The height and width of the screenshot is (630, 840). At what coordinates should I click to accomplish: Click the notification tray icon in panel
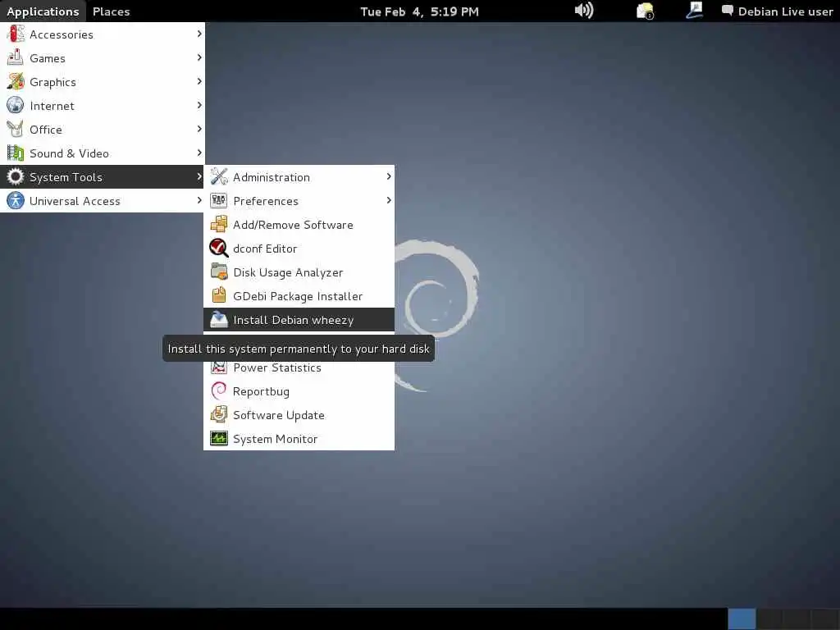tap(645, 11)
